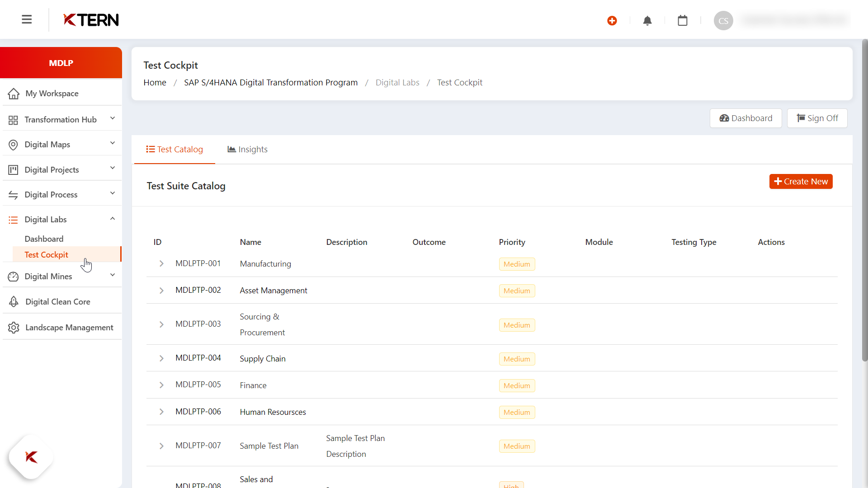
Task: Click the Digital Process arrows icon
Action: point(13,195)
